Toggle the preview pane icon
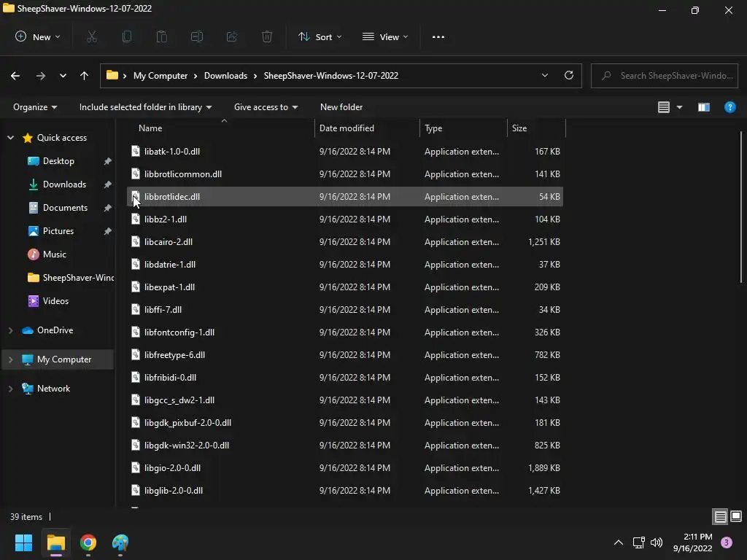This screenshot has width=747, height=560. (x=704, y=107)
